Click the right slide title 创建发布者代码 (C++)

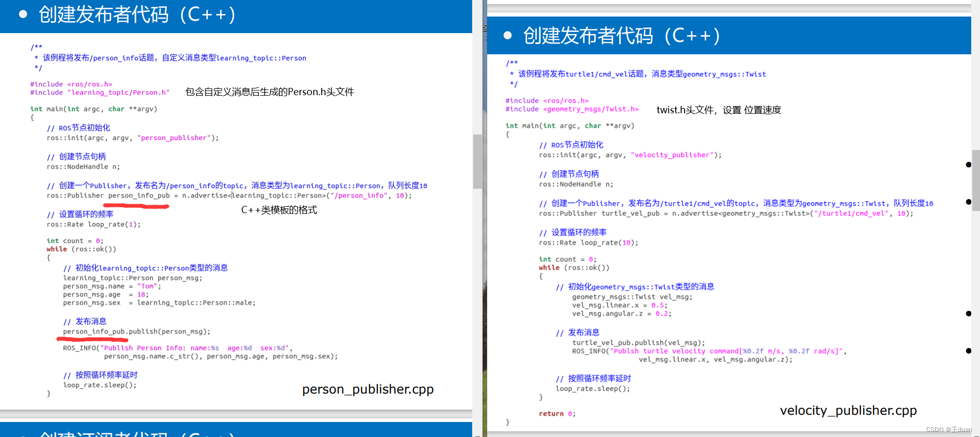(622, 36)
